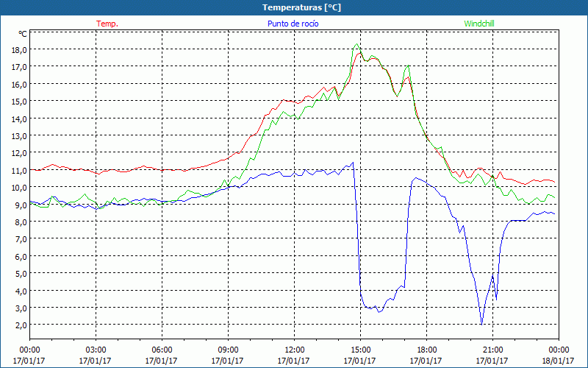Click the 2,0 y-axis value
Image resolution: width=588 pixels, height=368 pixels.
(x=21, y=325)
